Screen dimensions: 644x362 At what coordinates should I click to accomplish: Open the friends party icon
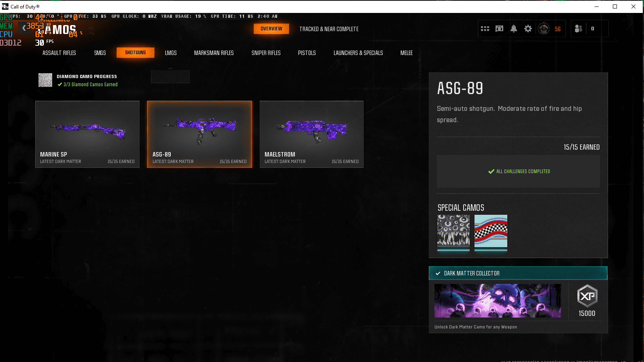578,29
